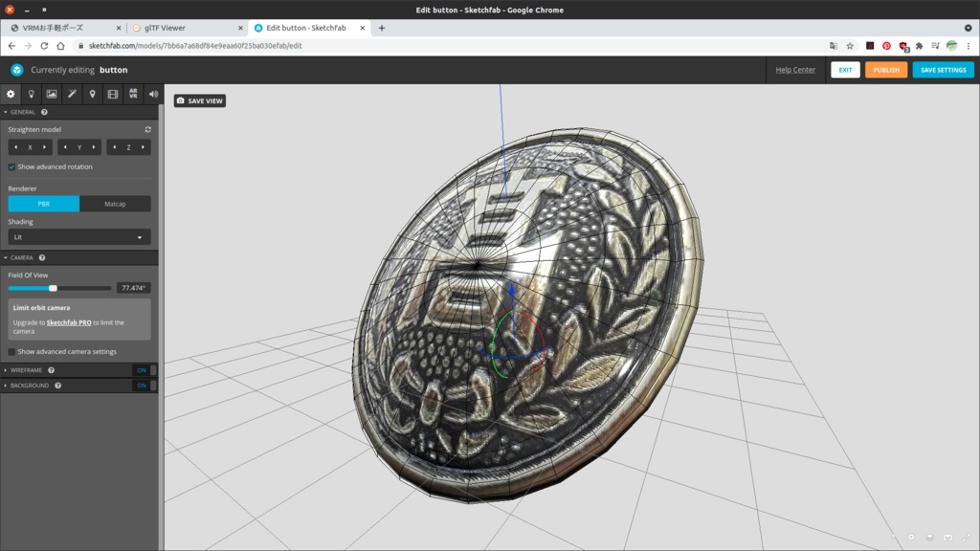Open the Lighting lightbulb tab
Viewport: 980px width, 551px height.
[32, 95]
